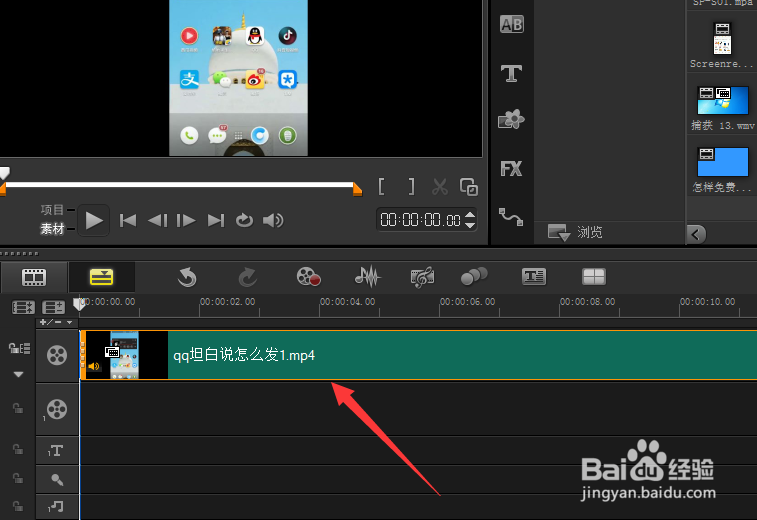Open the FX filter library
The image size is (757, 520).
click(x=511, y=169)
